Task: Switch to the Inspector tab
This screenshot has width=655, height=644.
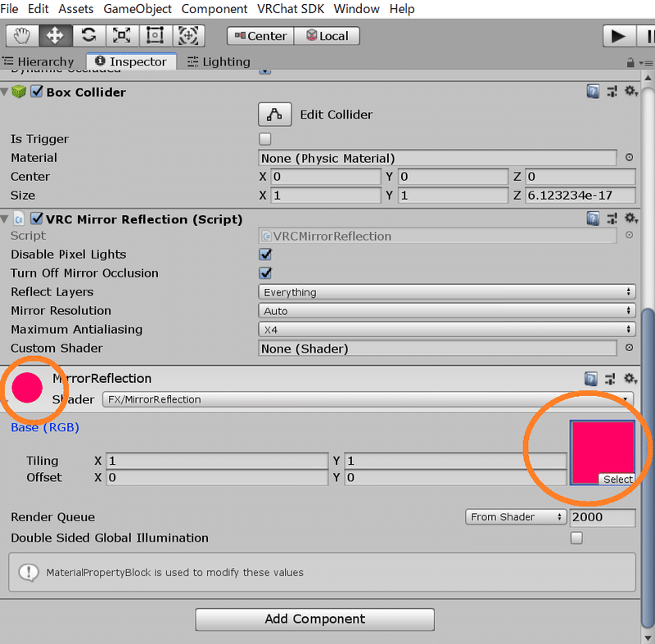Action: 131,61
